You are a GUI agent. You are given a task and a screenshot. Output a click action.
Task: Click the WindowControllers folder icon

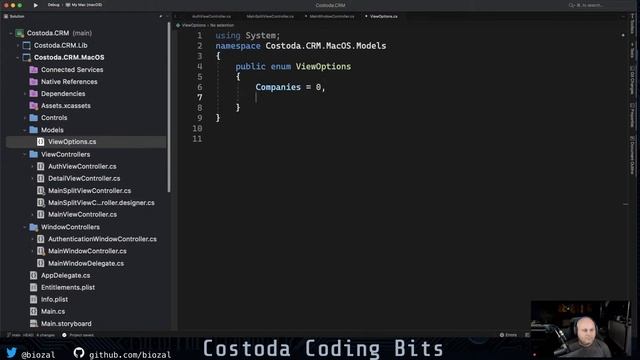(34, 227)
